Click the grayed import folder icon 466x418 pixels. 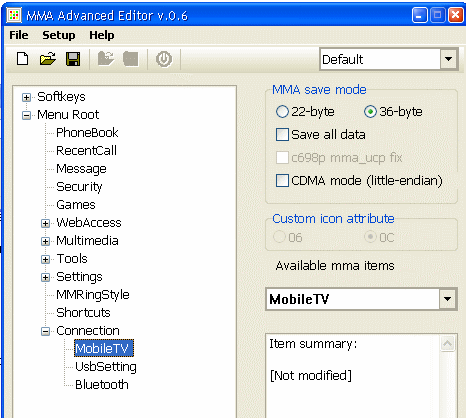(106, 59)
